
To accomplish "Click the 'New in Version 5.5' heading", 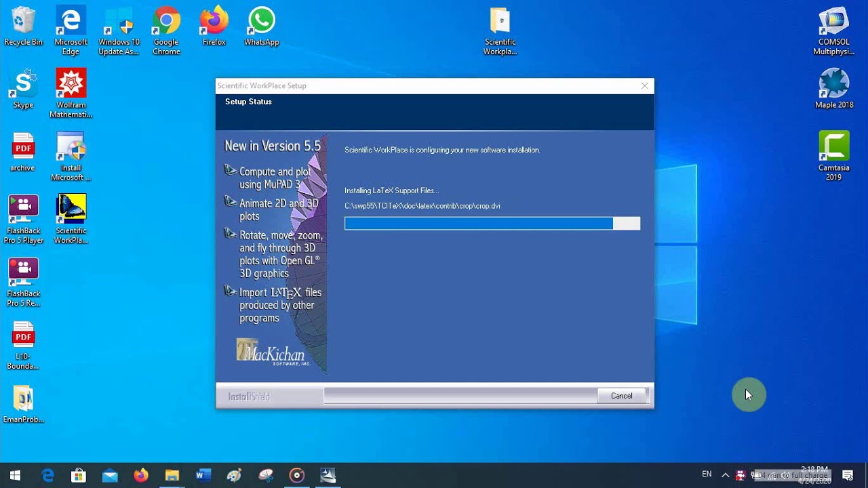I will pyautogui.click(x=273, y=146).
